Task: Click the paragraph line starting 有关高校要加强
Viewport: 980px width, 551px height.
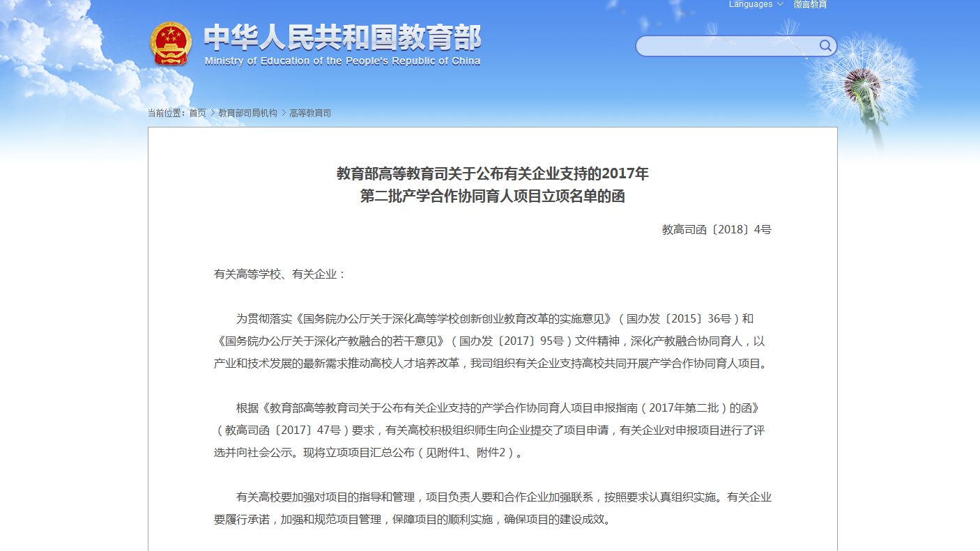Action: click(x=504, y=497)
